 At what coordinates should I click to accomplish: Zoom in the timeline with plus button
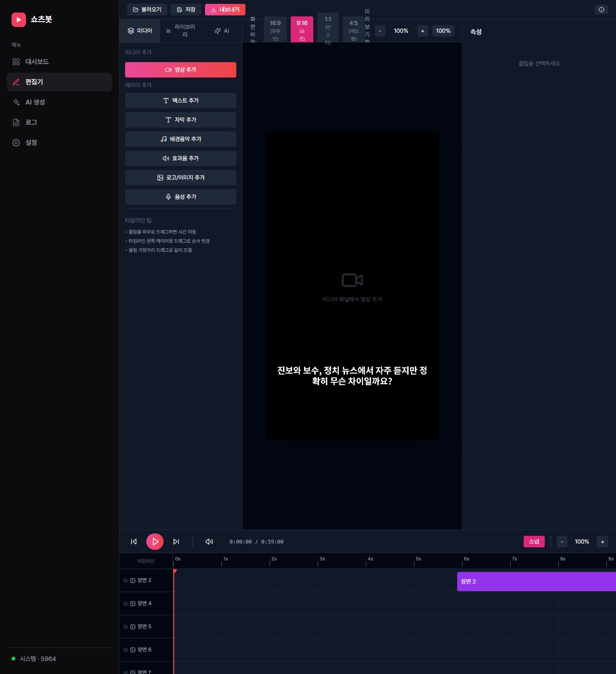coord(603,542)
